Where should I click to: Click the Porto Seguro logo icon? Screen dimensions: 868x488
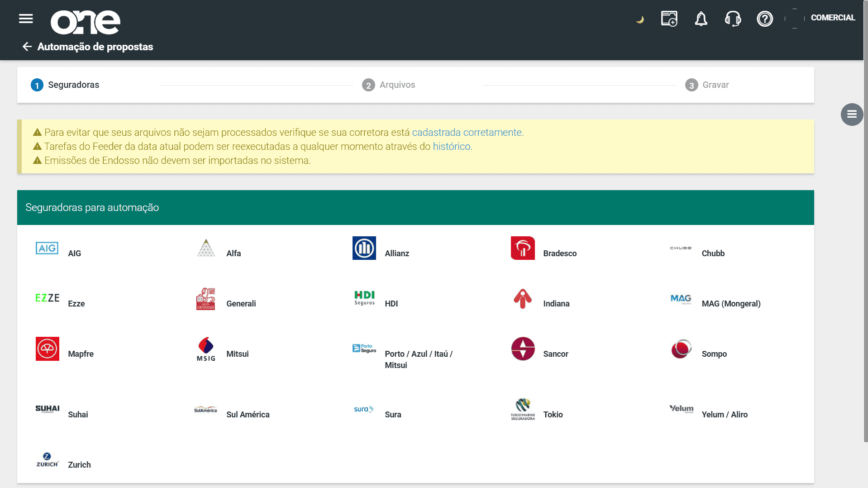click(x=364, y=348)
